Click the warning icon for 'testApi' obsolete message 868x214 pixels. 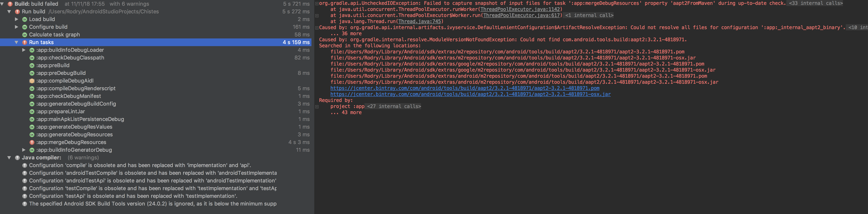click(25, 196)
